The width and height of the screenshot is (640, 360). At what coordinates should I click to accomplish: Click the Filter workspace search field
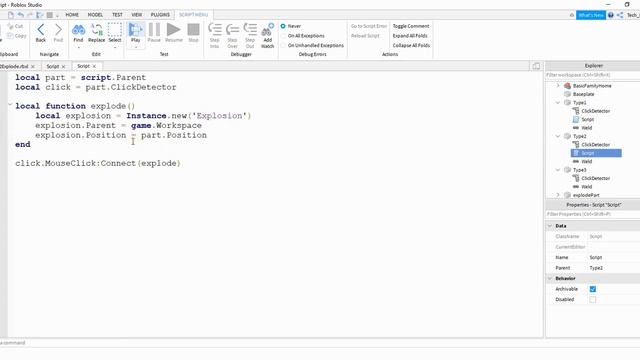(593, 75)
